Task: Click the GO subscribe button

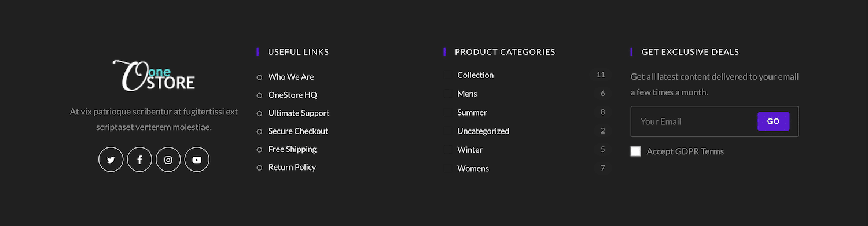Action: click(x=773, y=121)
